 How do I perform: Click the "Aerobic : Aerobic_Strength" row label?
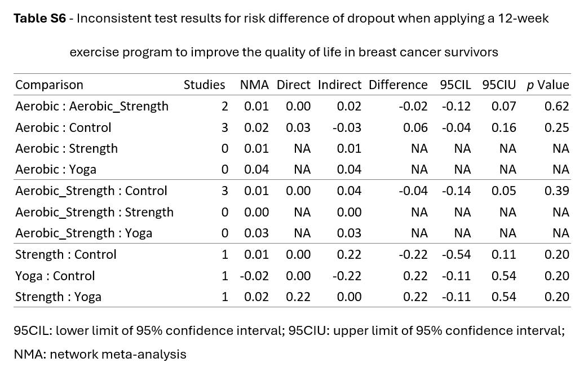pos(92,106)
